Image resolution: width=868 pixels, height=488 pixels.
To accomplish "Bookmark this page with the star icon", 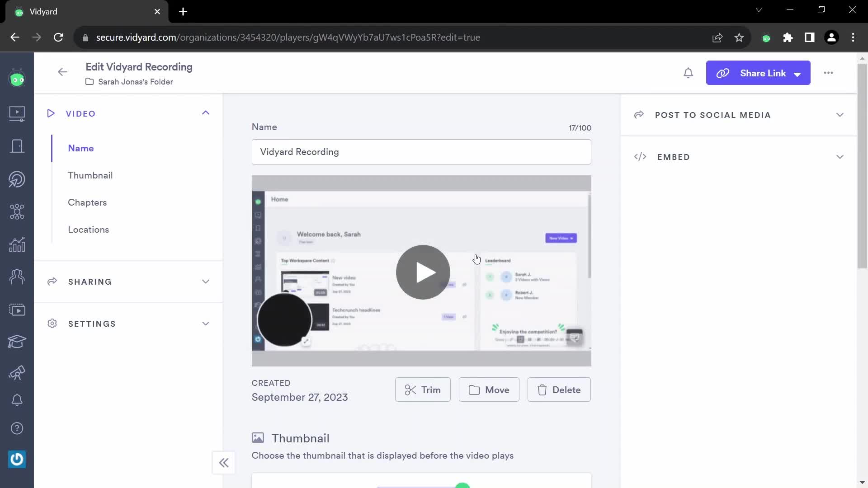I will [x=739, y=38].
